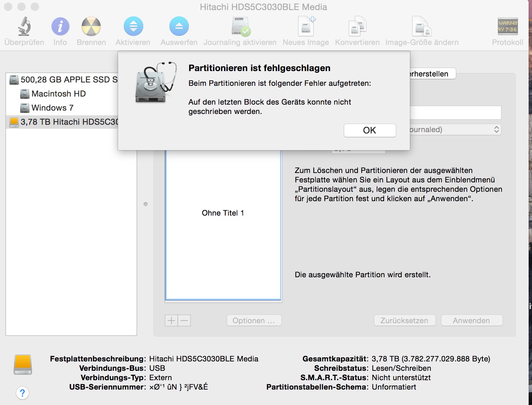Screen dimensions: 532x405
Task: Click the Zurücksetzen button
Action: coord(405,321)
